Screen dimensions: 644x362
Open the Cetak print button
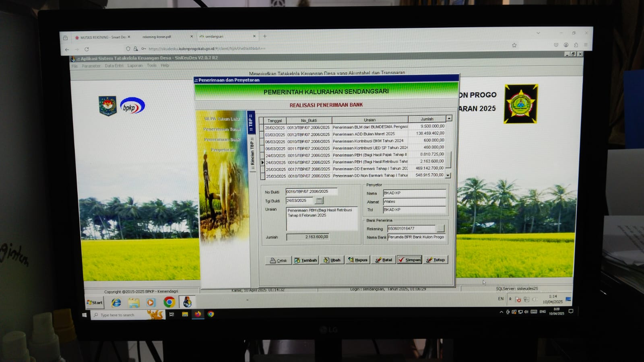279,261
